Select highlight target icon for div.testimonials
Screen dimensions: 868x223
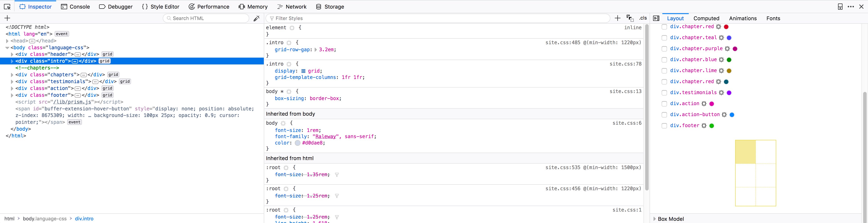coord(721,93)
